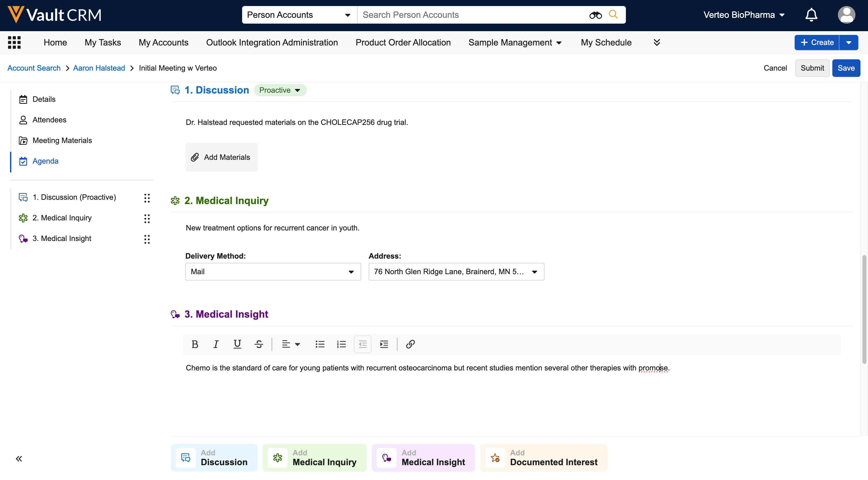This screenshot has width=868, height=480.
Task: Click the Bold formatting icon
Action: pos(195,344)
